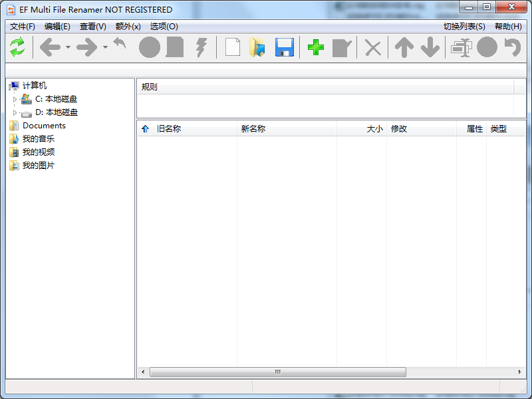This screenshot has height=399, width=532.
Task: Select the Documents folder in tree
Action: (44, 126)
